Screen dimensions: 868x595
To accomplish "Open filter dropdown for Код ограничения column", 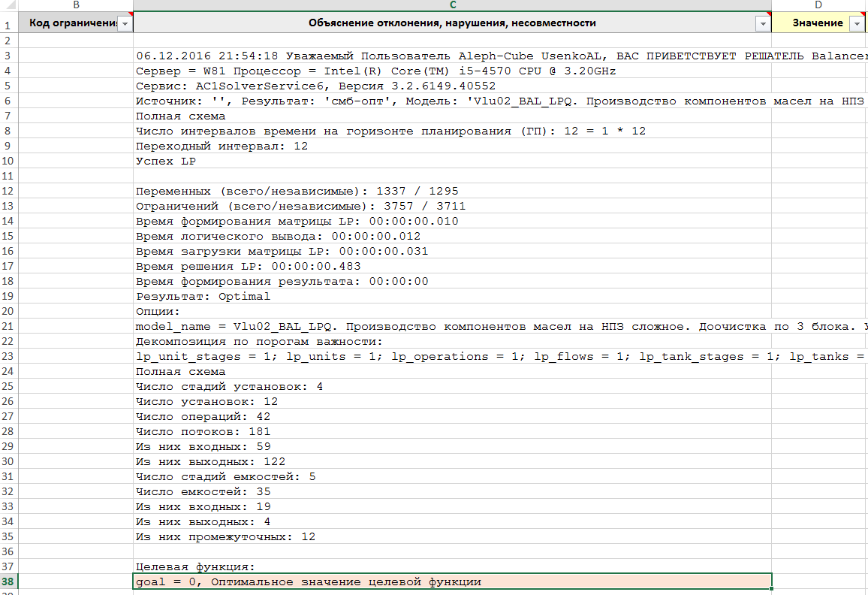I will click(125, 23).
